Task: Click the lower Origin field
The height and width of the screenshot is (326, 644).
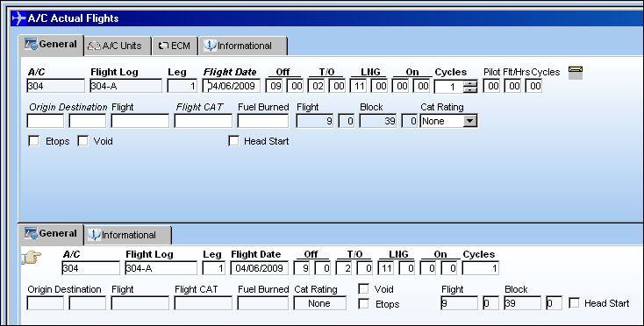Action: (45, 303)
